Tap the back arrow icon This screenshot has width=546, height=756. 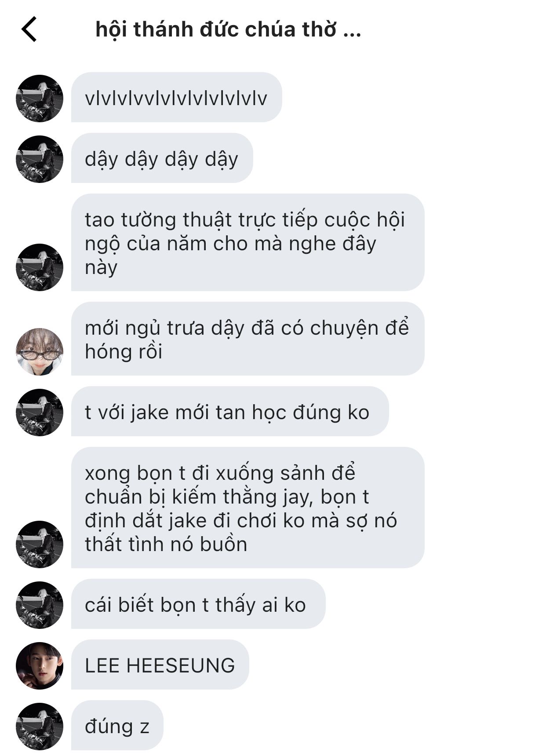[29, 29]
